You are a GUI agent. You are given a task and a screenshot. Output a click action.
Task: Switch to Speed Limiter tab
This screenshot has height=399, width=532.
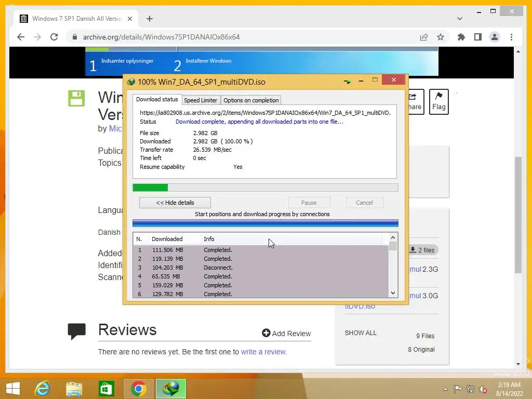click(x=201, y=100)
